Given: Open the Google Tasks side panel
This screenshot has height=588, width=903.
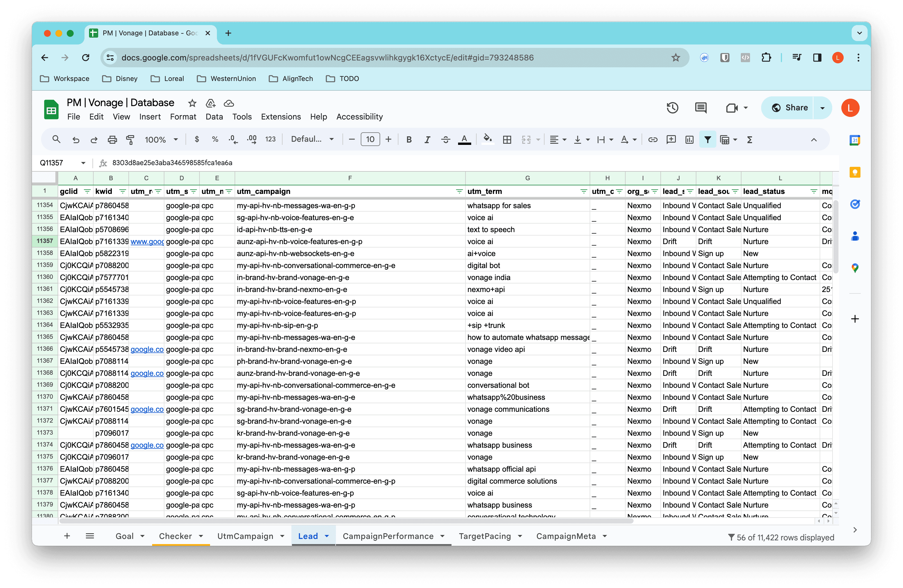Looking at the screenshot, I should 854,204.
